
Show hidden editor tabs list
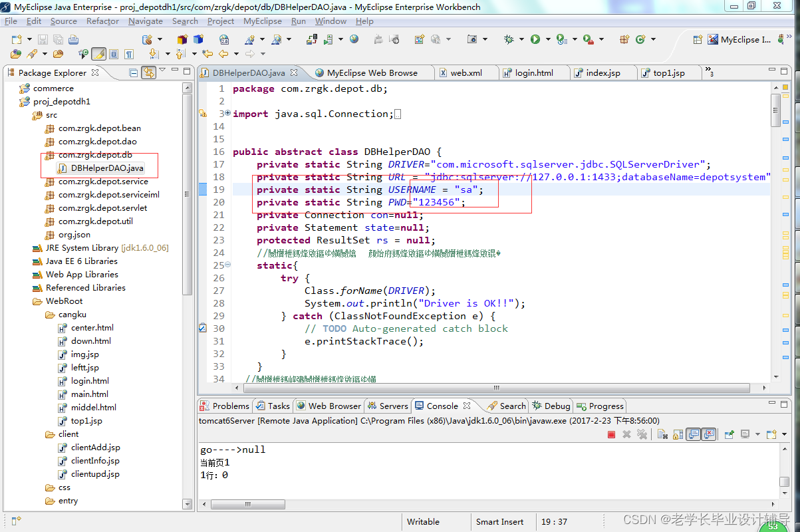pyautogui.click(x=709, y=72)
